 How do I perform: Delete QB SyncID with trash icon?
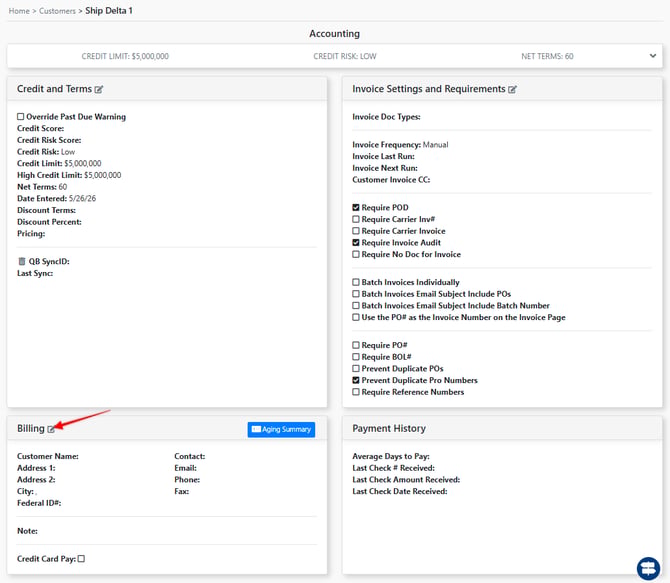tap(22, 261)
